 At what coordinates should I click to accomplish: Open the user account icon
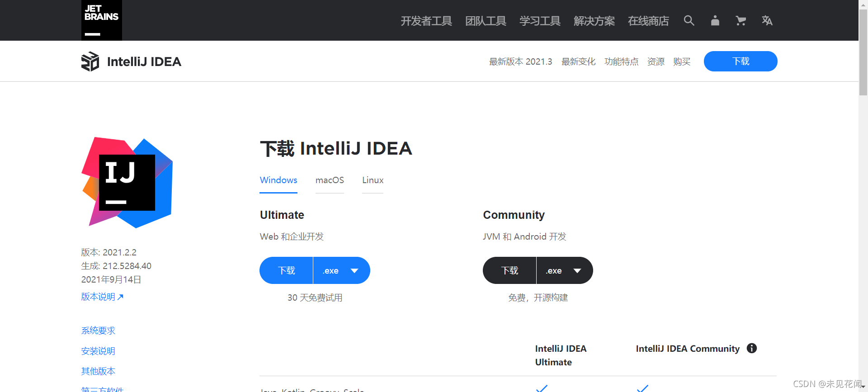[715, 20]
